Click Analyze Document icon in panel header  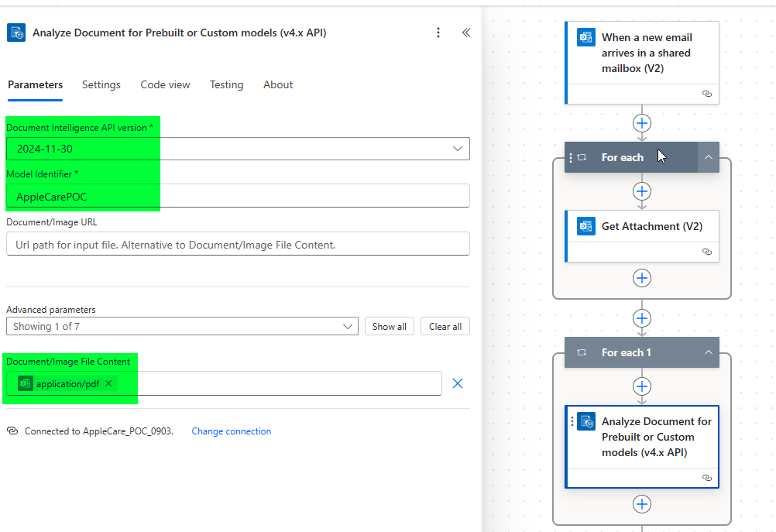pyautogui.click(x=16, y=33)
